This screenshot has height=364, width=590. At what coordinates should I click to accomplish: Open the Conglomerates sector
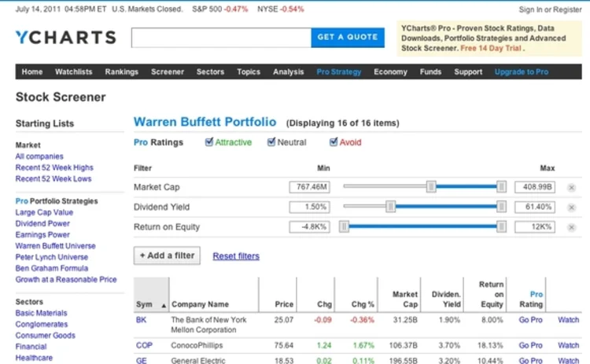coord(42,325)
